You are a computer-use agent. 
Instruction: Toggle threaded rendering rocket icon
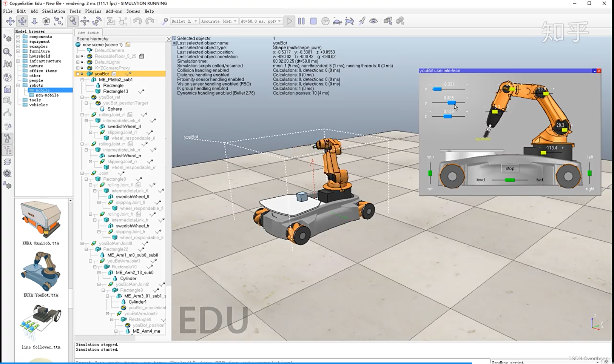362,21
